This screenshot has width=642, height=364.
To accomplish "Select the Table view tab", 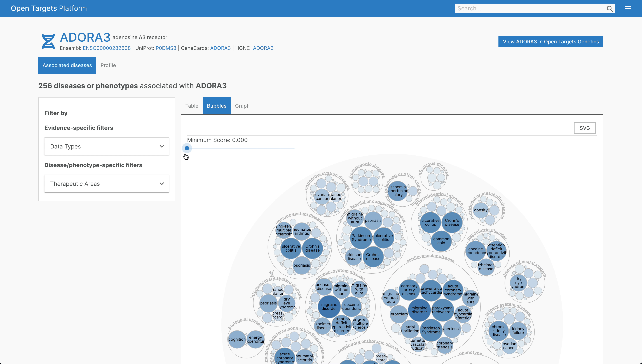I will 192,106.
